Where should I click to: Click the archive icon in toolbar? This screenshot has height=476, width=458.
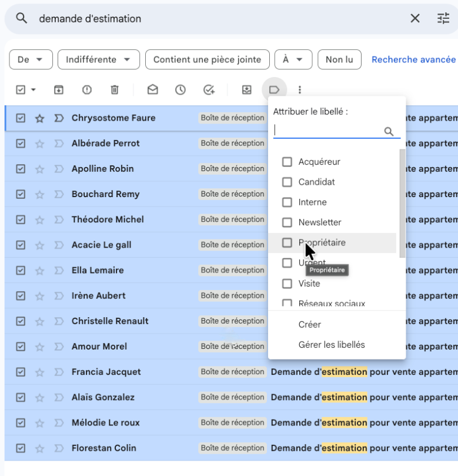tap(59, 90)
